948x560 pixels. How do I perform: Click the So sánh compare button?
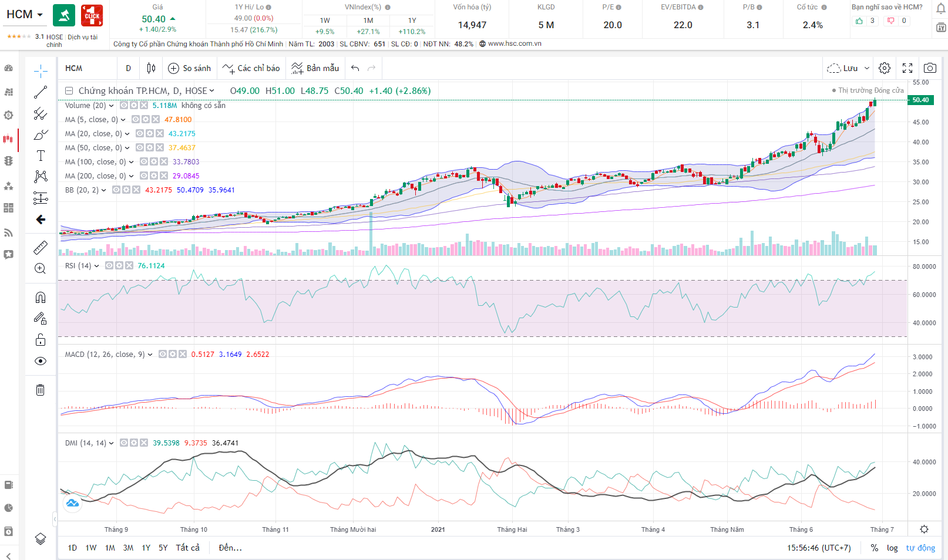pos(190,68)
